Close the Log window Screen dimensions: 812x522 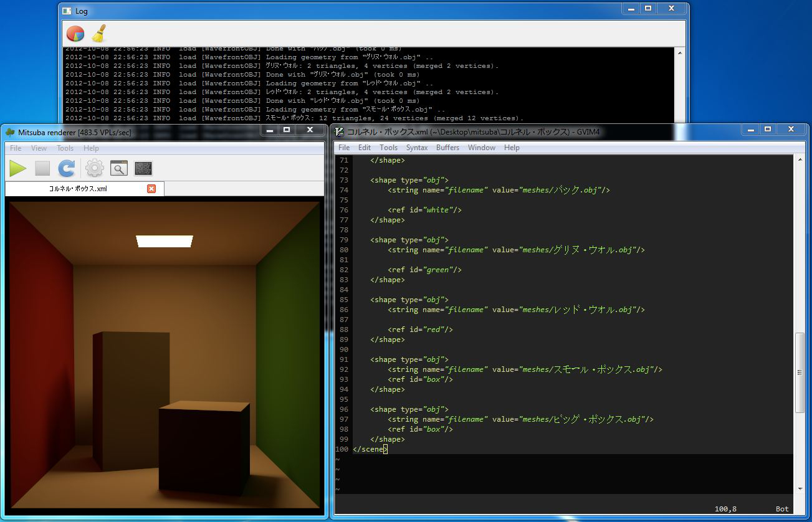[x=671, y=8]
